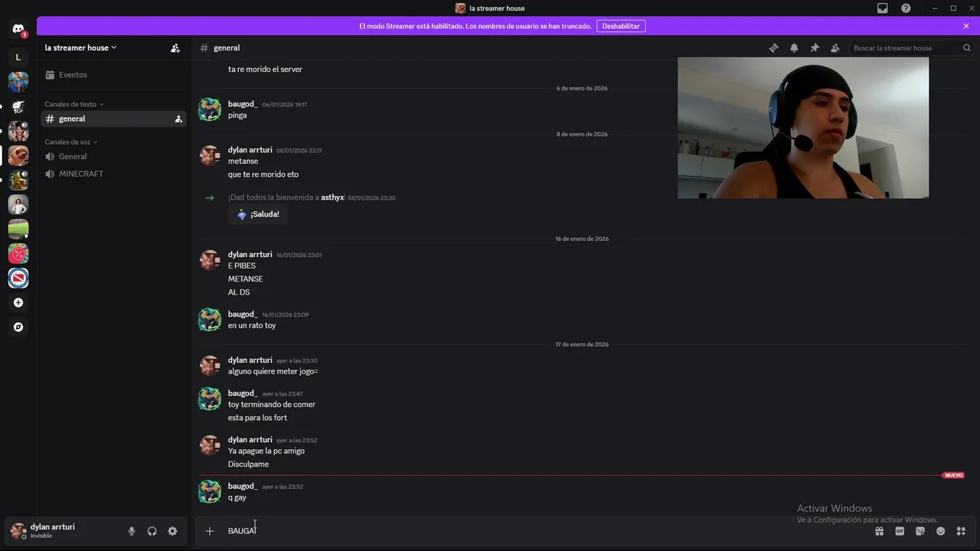Click username dylan arrturi above "metanse"
This screenshot has width=980, height=551.
click(x=250, y=150)
